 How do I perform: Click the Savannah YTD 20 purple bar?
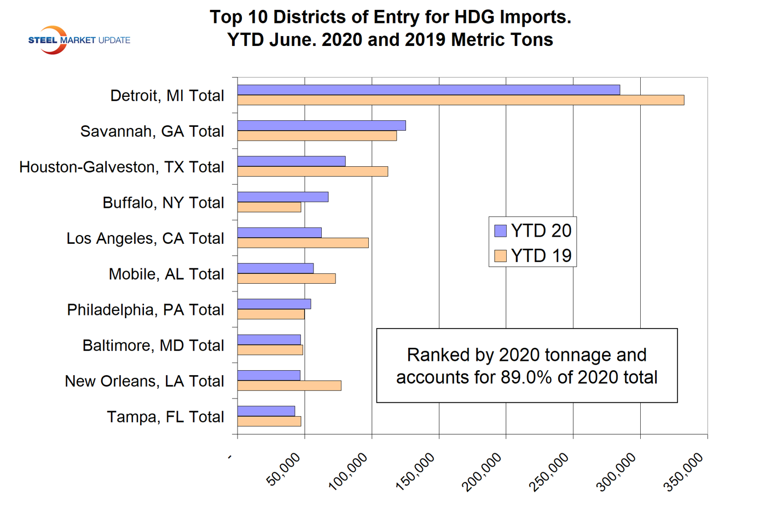tap(321, 126)
